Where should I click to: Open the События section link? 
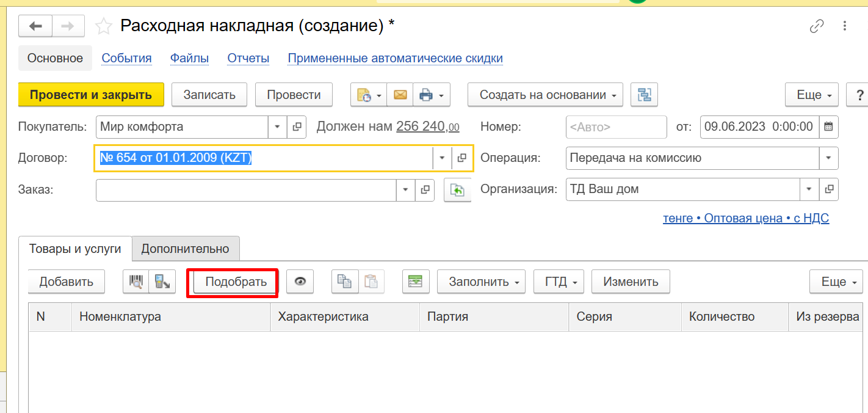(x=126, y=59)
